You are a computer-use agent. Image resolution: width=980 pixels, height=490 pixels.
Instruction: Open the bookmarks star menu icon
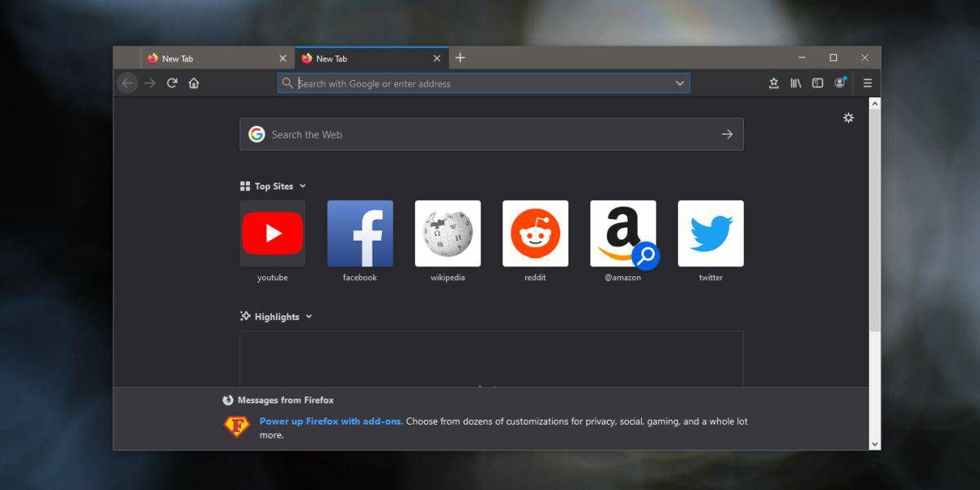click(774, 83)
